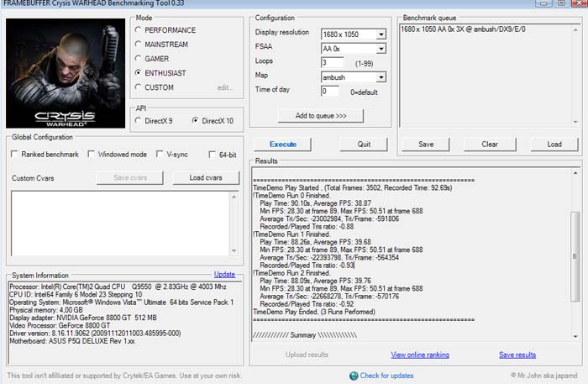Choose the GAMER mode radio button
This screenshot has width=588, height=384.
138,59
